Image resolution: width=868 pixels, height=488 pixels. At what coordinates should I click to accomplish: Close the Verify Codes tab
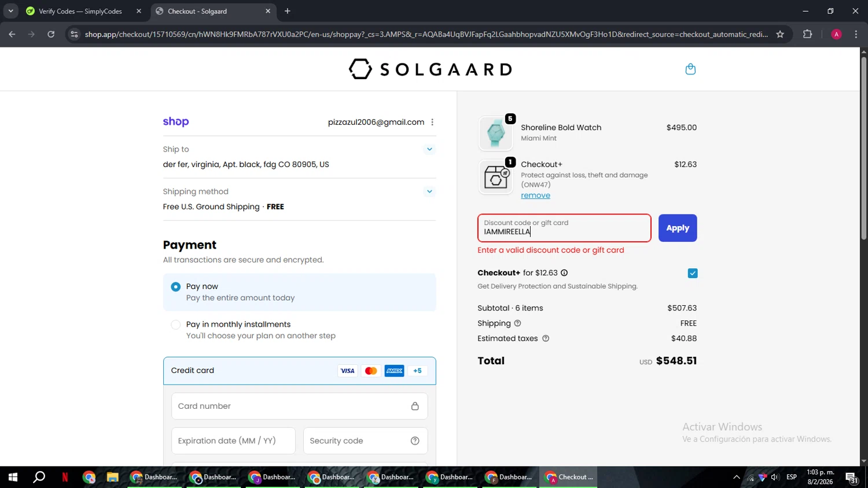(139, 11)
